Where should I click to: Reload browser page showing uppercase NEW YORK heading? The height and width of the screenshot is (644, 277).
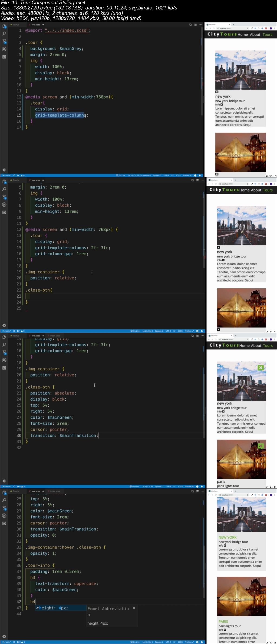click(216, 495)
